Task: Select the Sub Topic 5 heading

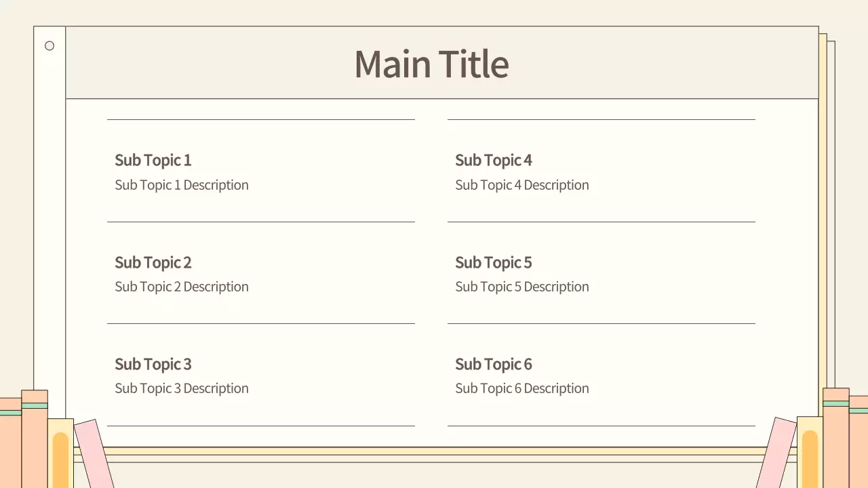Action: click(493, 262)
